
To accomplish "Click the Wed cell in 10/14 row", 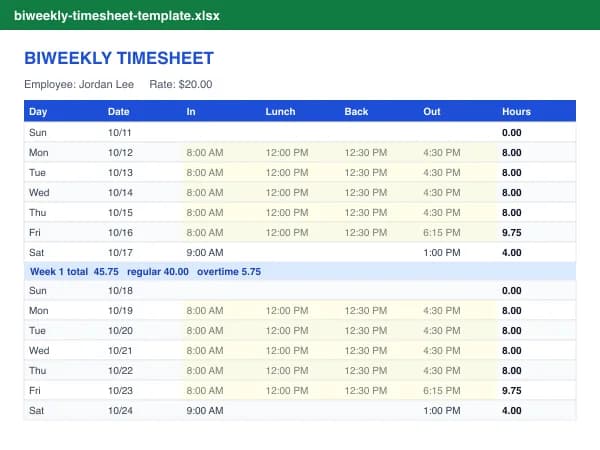I will coord(39,192).
